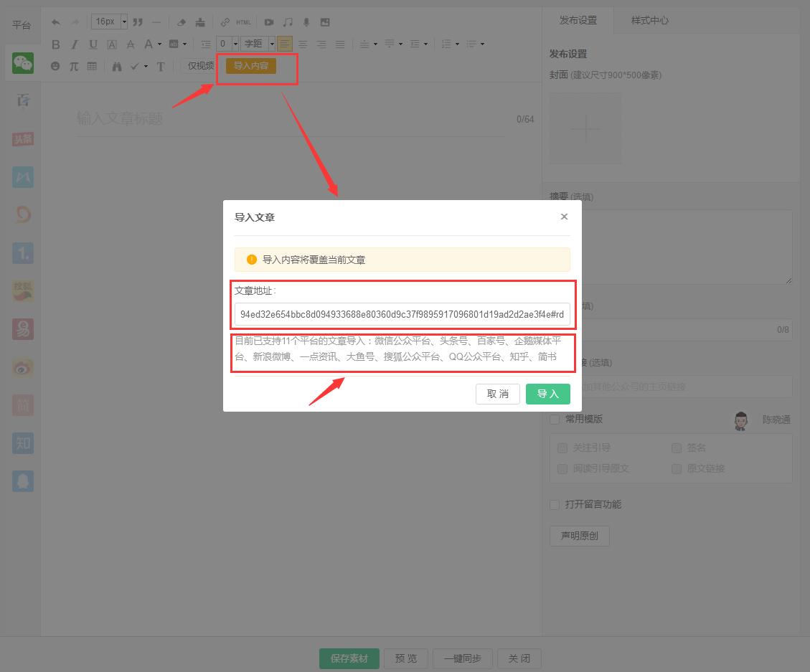
Task: Enable 打开留言功能
Action: [x=554, y=504]
